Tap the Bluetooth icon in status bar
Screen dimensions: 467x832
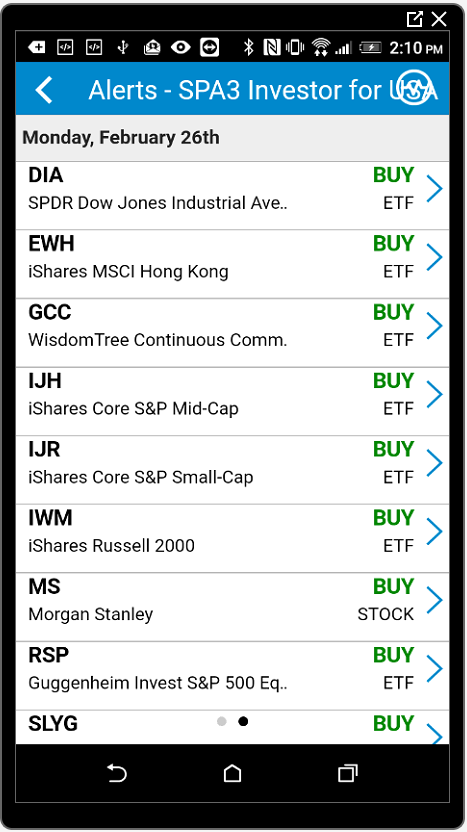point(248,47)
